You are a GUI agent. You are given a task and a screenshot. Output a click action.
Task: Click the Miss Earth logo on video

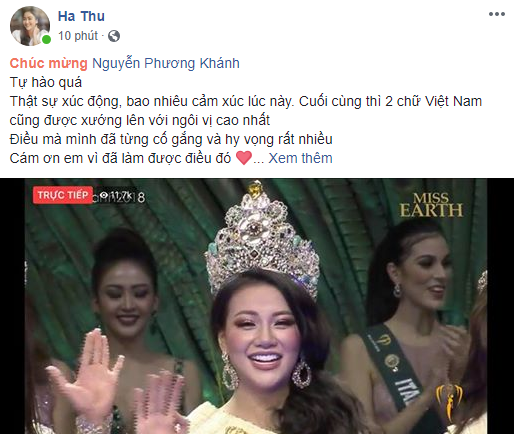[x=431, y=205]
